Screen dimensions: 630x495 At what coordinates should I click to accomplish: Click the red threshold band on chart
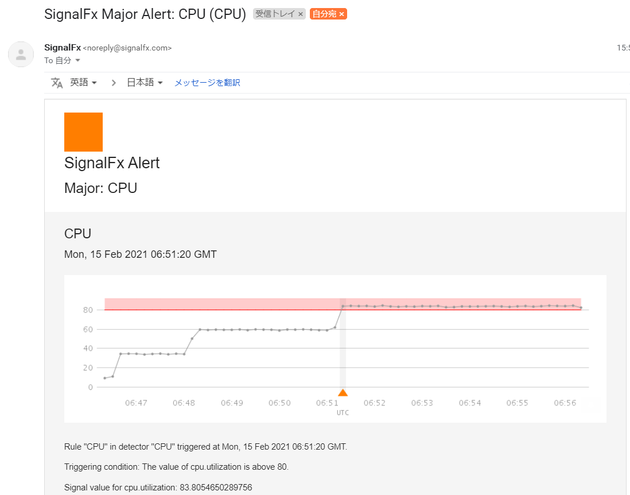coord(343,304)
